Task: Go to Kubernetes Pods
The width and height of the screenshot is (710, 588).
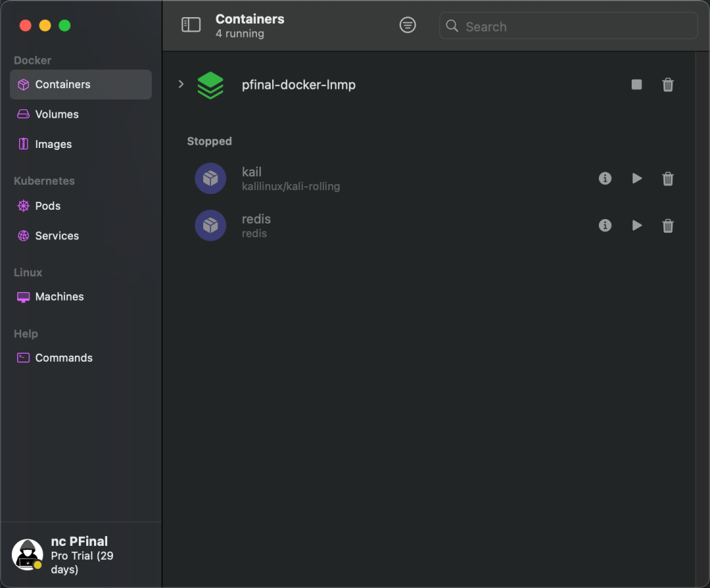Action: [81, 206]
